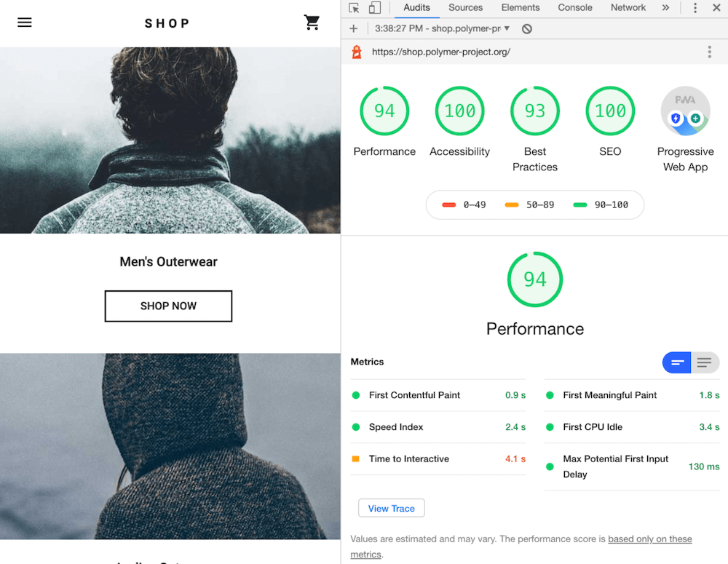Click the 4.1 s interactive value

(515, 458)
